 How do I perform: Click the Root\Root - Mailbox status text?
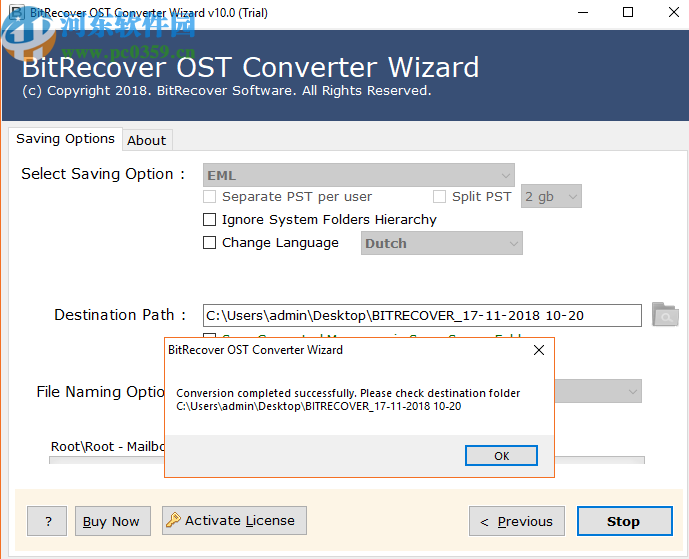tap(108, 446)
